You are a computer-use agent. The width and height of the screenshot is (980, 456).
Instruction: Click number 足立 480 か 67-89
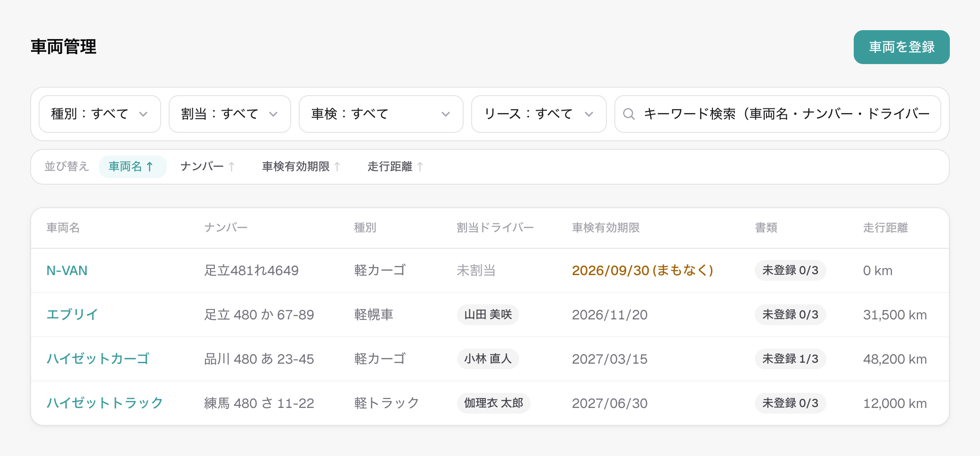(259, 315)
